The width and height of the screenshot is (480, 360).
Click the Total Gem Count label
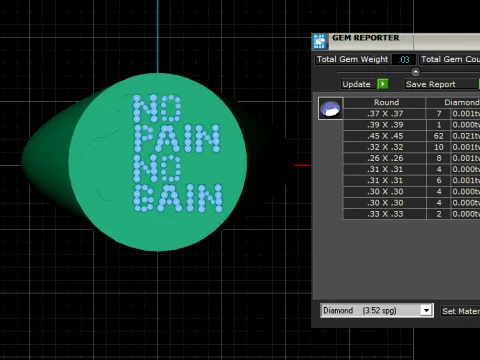coord(450,59)
